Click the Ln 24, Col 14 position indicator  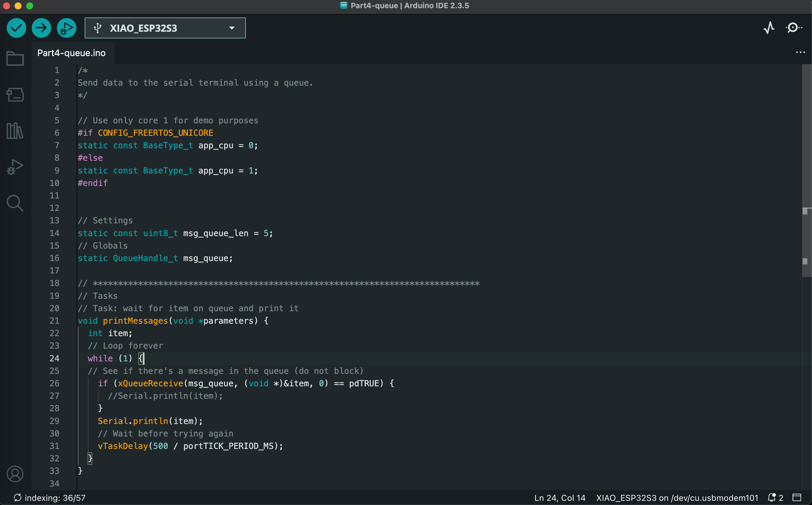coord(560,498)
